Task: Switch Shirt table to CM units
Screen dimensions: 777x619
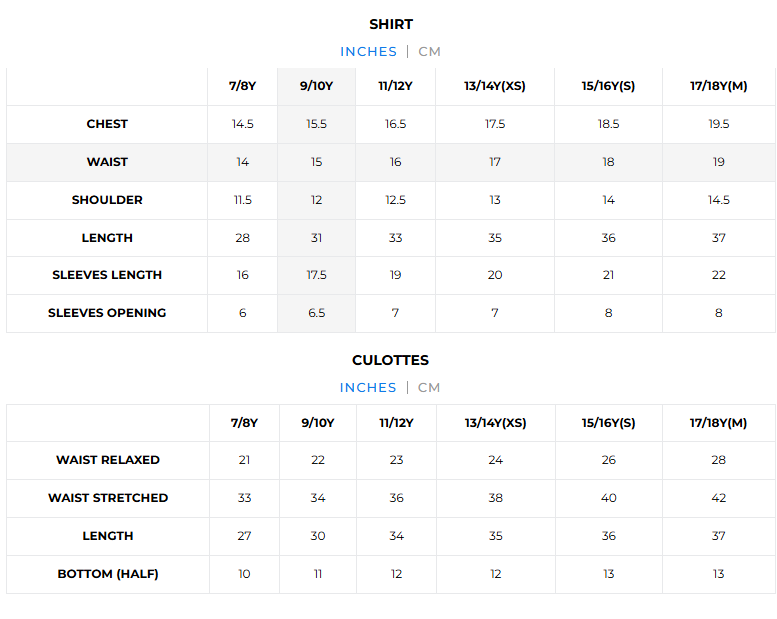Action: pyautogui.click(x=429, y=52)
